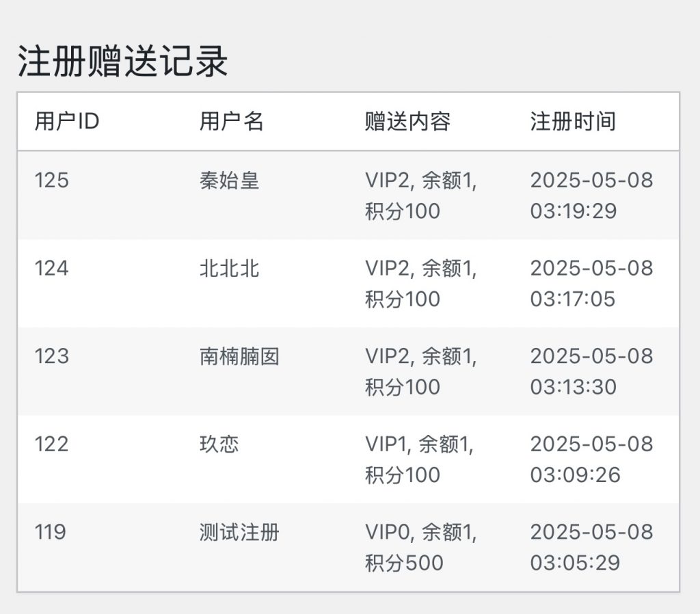The width and height of the screenshot is (700, 614).
Task: Click user ID 122 cell
Action: click(52, 444)
